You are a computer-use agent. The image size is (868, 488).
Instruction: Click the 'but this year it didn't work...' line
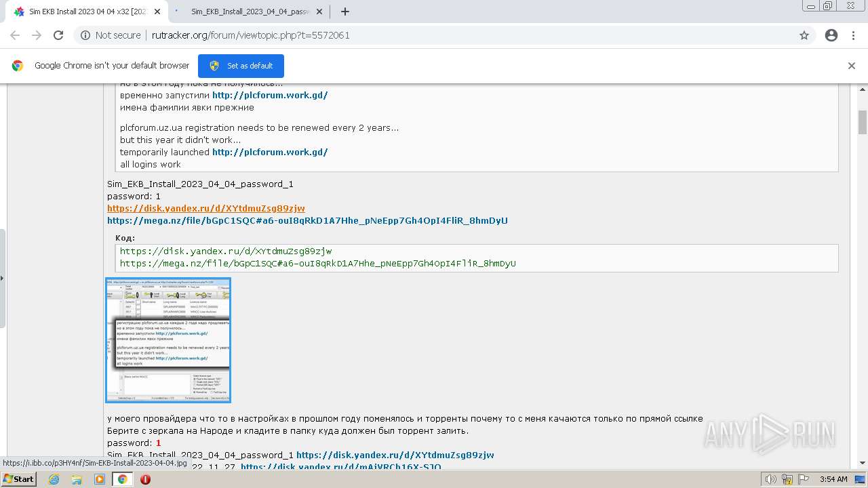[x=180, y=140]
